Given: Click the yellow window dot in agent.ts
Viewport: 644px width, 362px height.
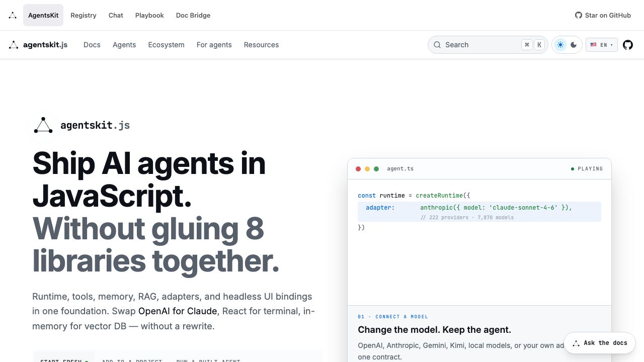Looking at the screenshot, I should pyautogui.click(x=367, y=169).
